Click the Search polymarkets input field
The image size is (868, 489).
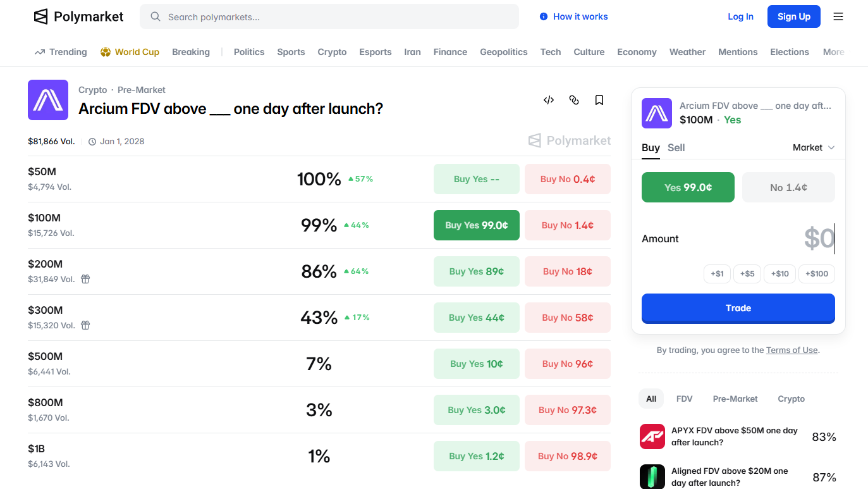tap(329, 17)
